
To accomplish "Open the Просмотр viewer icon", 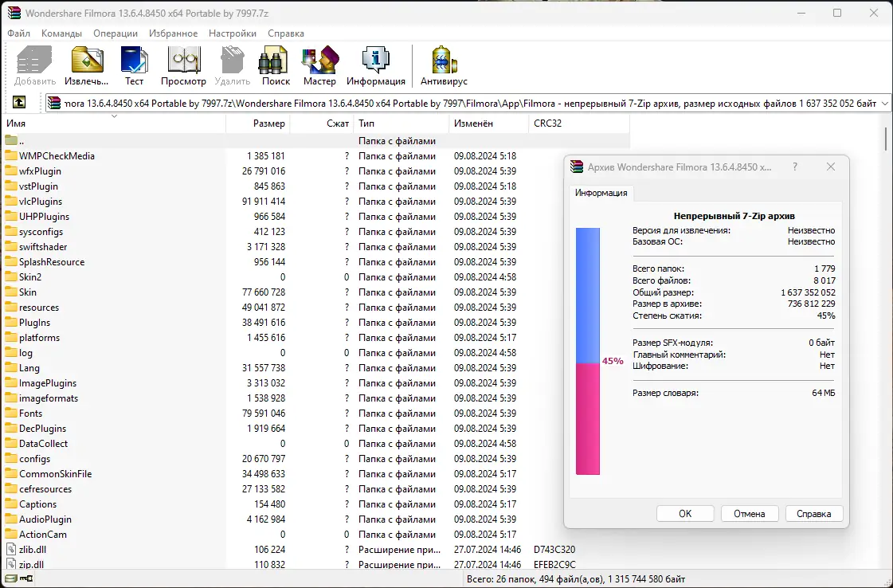I will pos(183,61).
